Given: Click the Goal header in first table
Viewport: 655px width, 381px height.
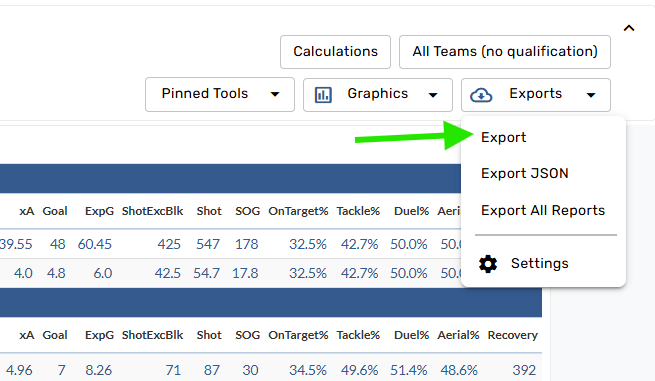Looking at the screenshot, I should tap(55, 211).
